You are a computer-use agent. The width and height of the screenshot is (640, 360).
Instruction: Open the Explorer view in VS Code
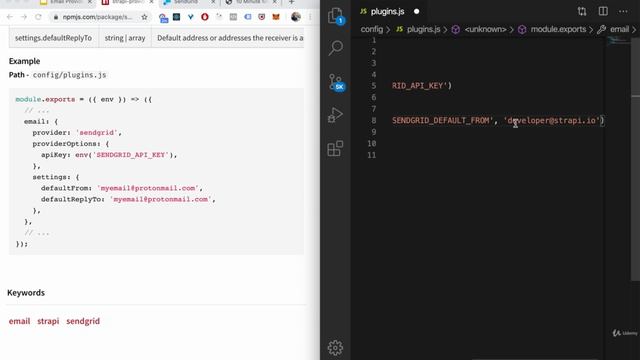click(x=336, y=16)
